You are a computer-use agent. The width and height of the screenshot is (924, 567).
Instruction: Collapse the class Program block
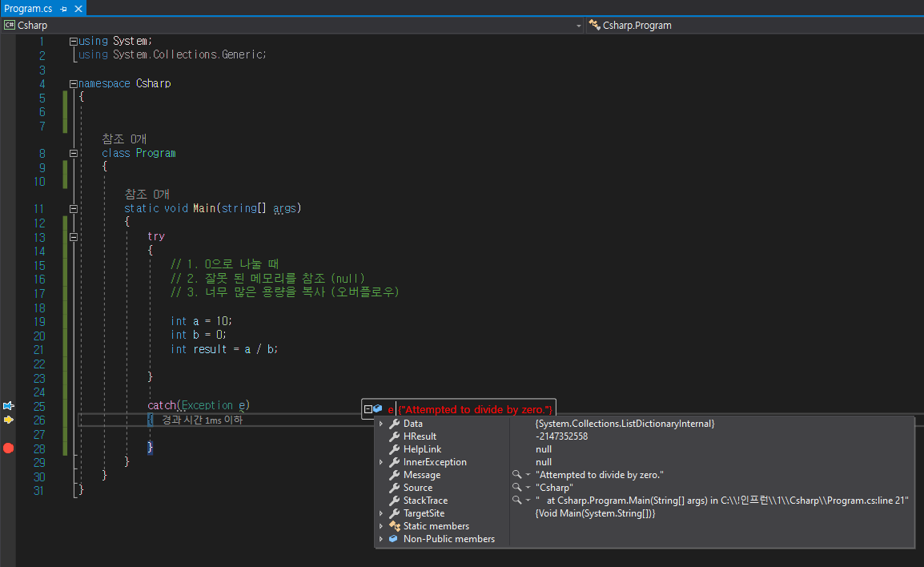[x=73, y=153]
